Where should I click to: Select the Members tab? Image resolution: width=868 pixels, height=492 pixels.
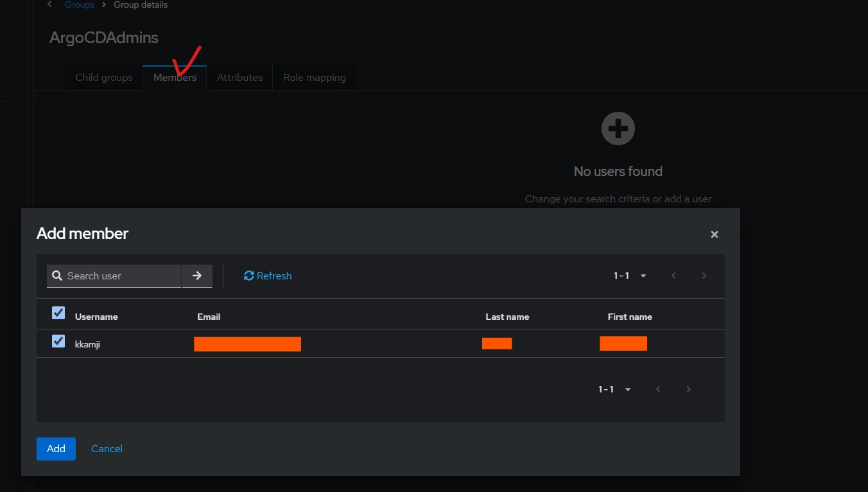click(175, 77)
